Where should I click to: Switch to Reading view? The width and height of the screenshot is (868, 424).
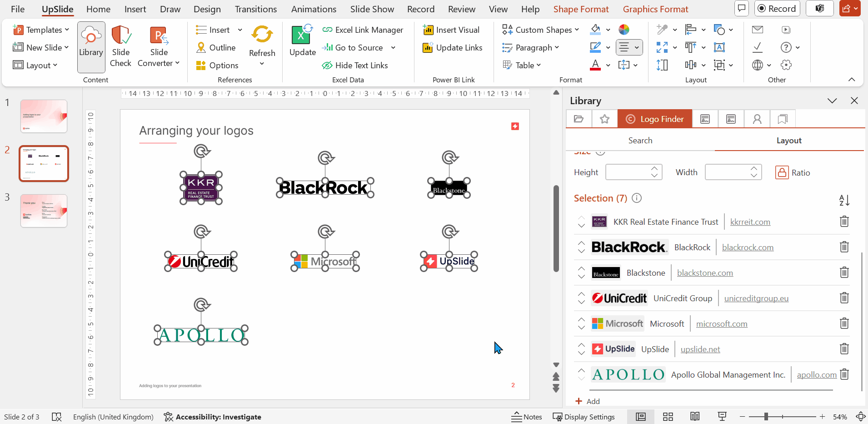[695, 417]
